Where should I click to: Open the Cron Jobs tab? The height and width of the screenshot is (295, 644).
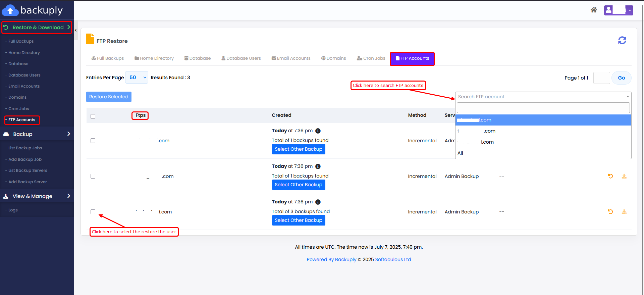point(371,58)
